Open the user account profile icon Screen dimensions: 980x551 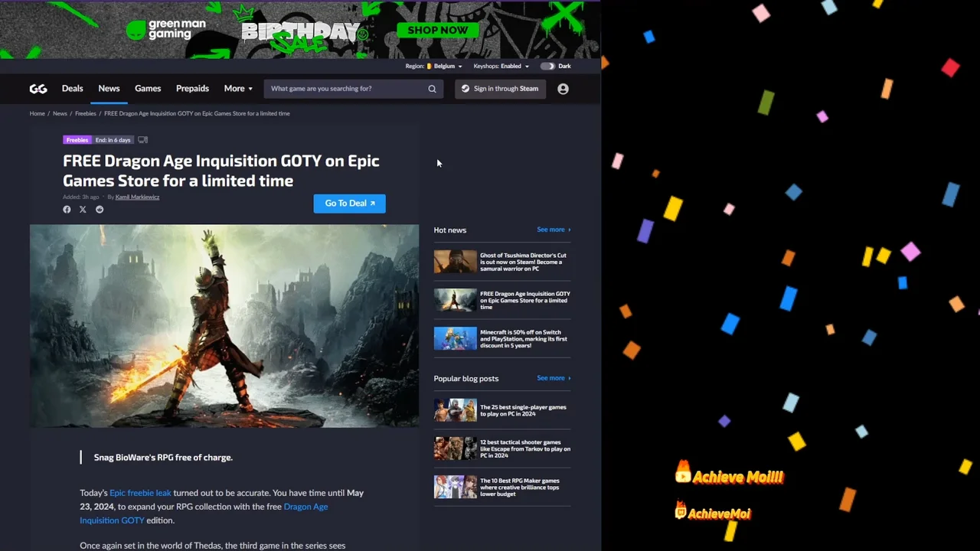coord(563,89)
